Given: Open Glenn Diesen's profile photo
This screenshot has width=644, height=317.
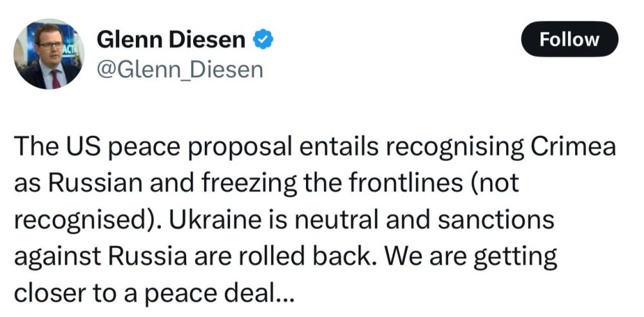Looking at the screenshot, I should point(50,54).
